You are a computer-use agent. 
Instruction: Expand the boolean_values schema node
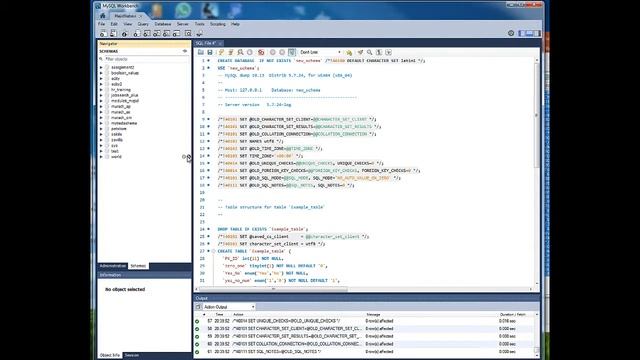click(x=101, y=73)
